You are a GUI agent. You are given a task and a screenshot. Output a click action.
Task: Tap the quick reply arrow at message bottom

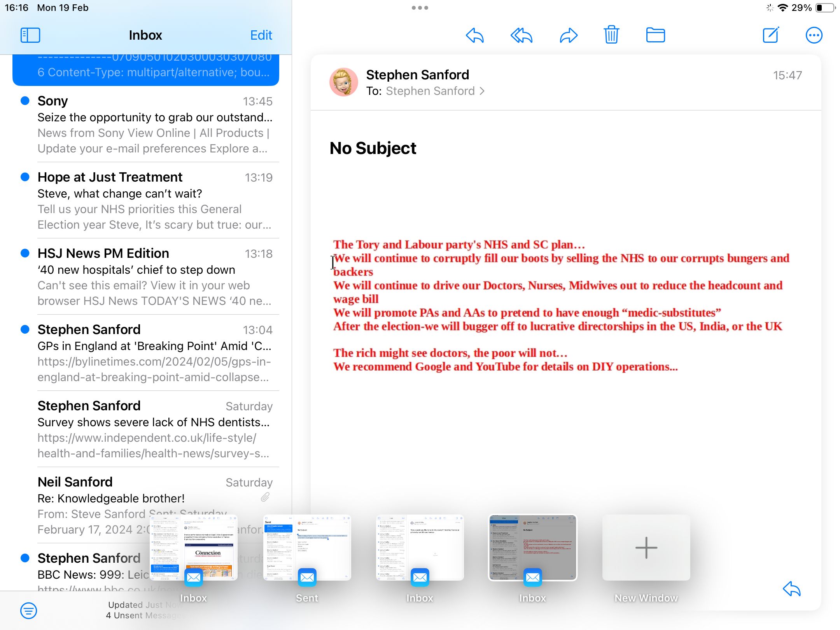(x=791, y=589)
